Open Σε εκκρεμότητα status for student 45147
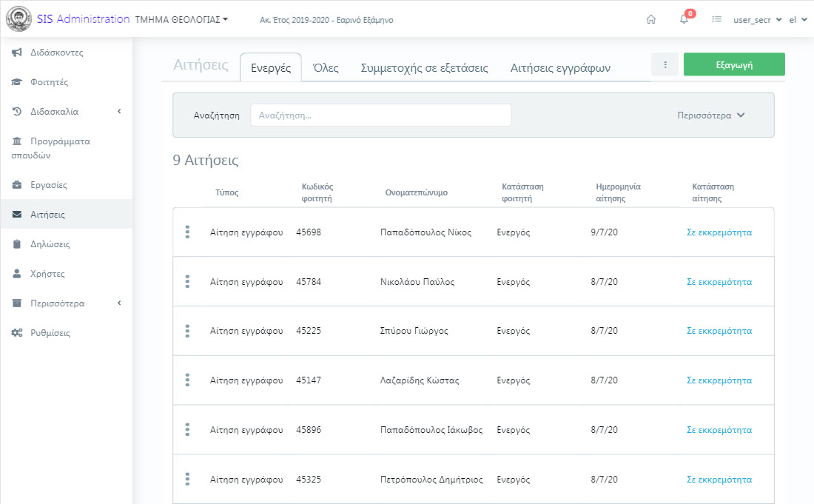 point(719,380)
